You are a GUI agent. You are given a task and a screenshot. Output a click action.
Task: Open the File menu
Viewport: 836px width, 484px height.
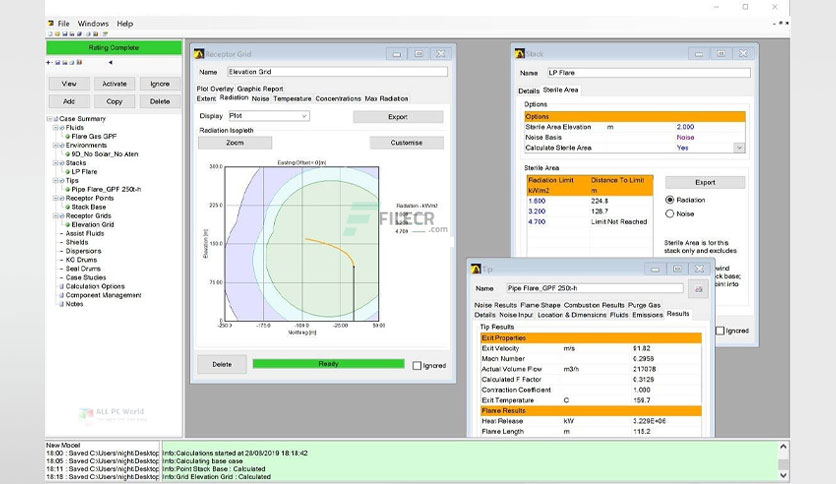click(63, 23)
